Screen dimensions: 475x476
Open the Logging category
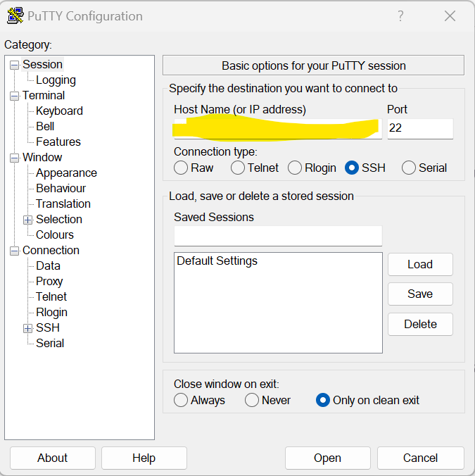[x=56, y=80]
